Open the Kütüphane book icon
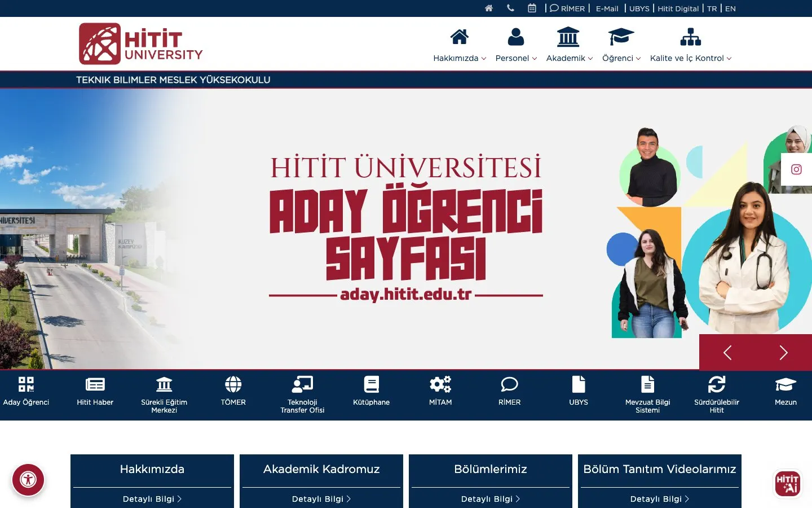 point(372,384)
